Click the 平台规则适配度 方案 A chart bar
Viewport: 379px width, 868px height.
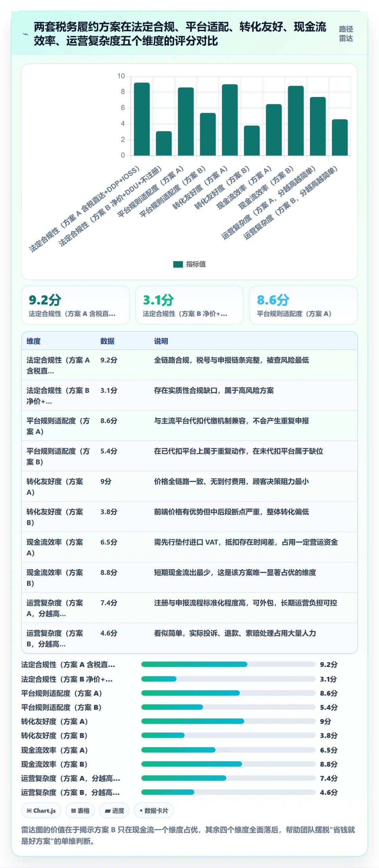click(186, 121)
